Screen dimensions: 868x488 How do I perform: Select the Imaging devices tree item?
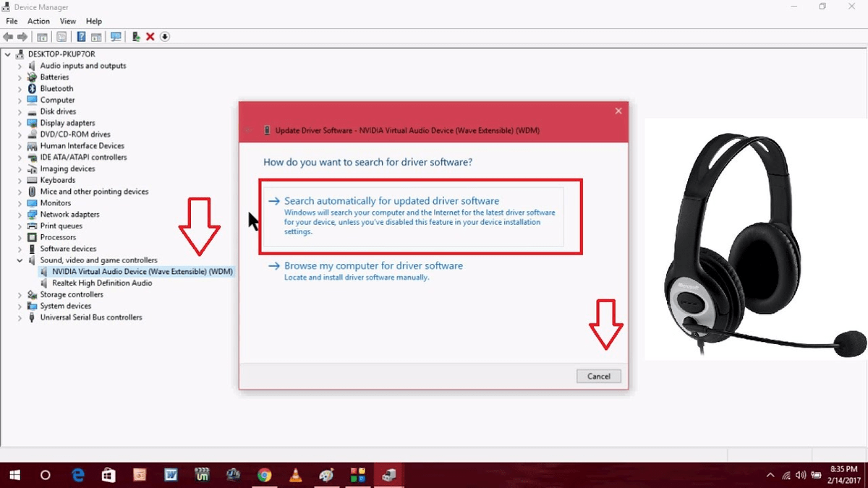pos(69,168)
